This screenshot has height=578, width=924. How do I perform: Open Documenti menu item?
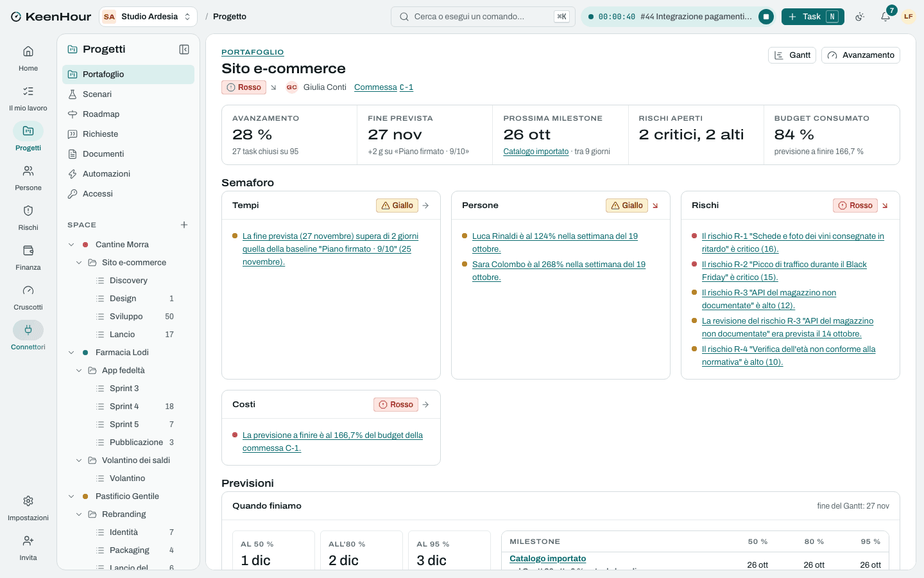(128, 154)
